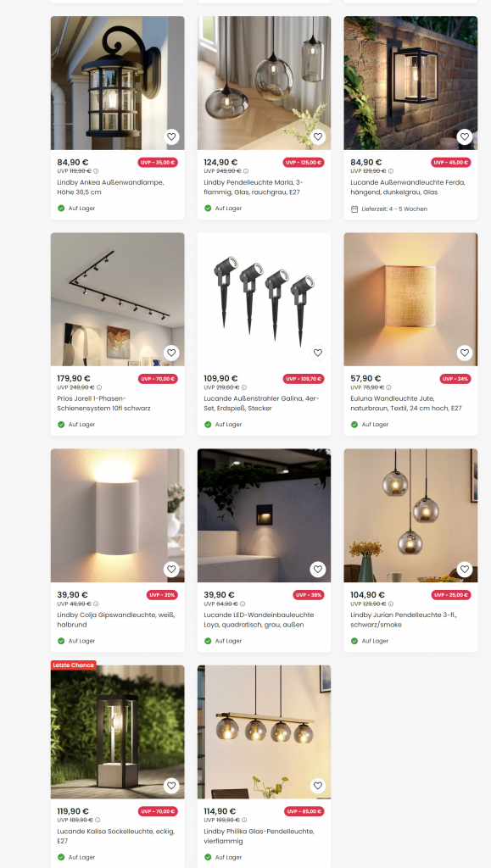491x868 pixels.
Task: Show UVP info for 84,90 € Ankea lamp
Action: [96, 171]
